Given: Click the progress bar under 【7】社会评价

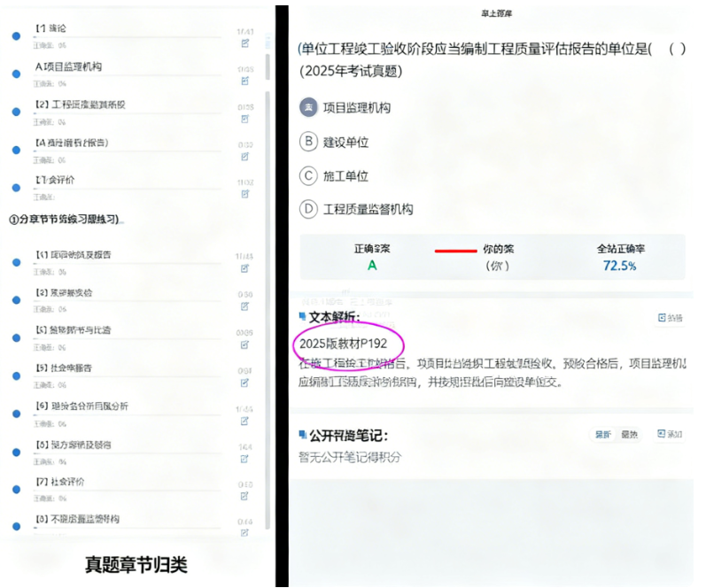Looking at the screenshot, I should (128, 491).
